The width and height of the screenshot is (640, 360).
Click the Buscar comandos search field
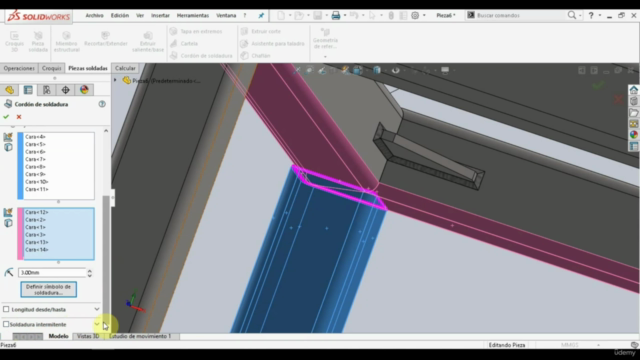click(518, 16)
